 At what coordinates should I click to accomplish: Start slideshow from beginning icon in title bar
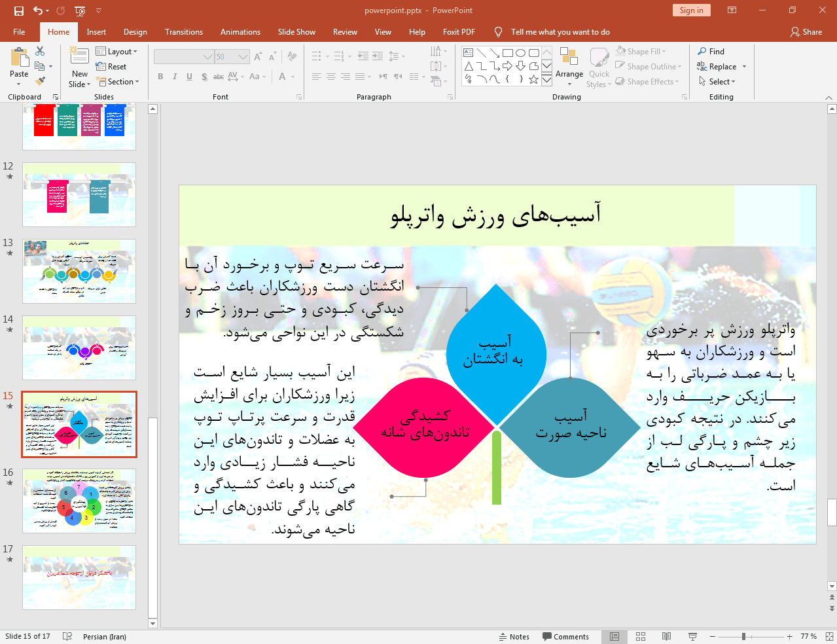[x=80, y=10]
